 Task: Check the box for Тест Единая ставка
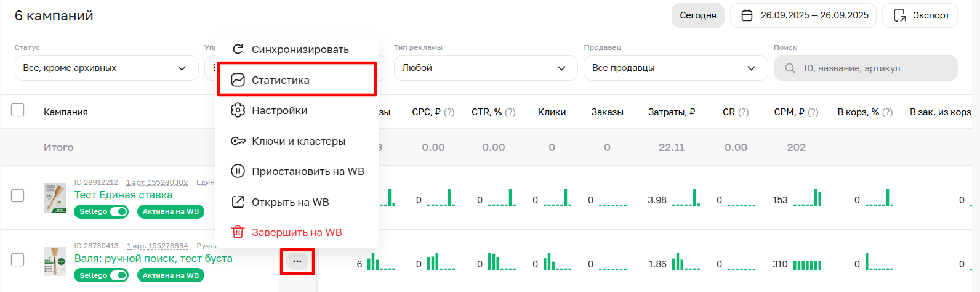click(x=18, y=195)
